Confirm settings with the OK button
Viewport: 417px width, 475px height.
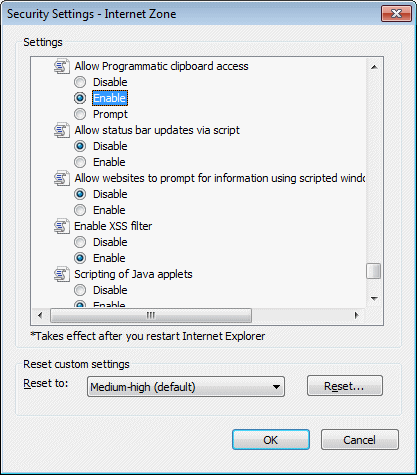[271, 440]
